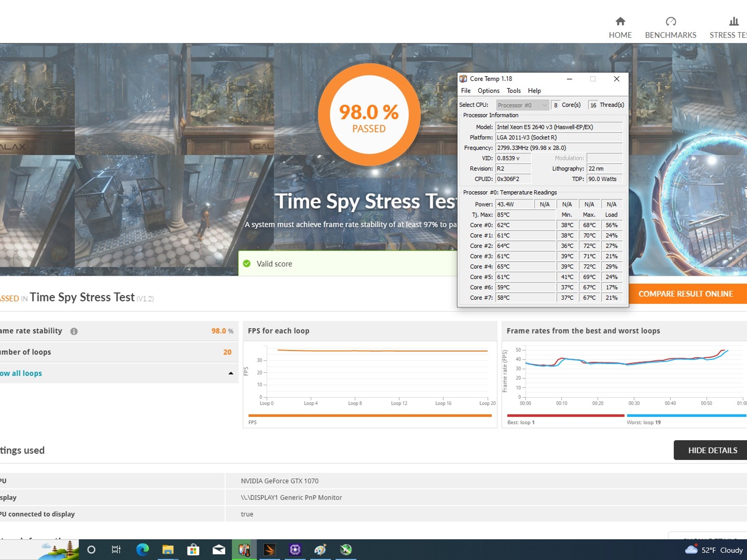Viewport: 747px width, 560px height.
Task: Click the 52°F Cloudy weather widget
Action: tap(714, 550)
